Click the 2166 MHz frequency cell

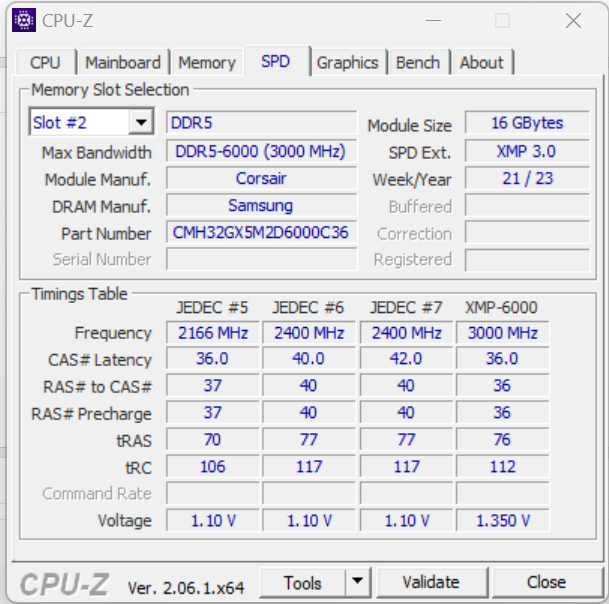212,332
